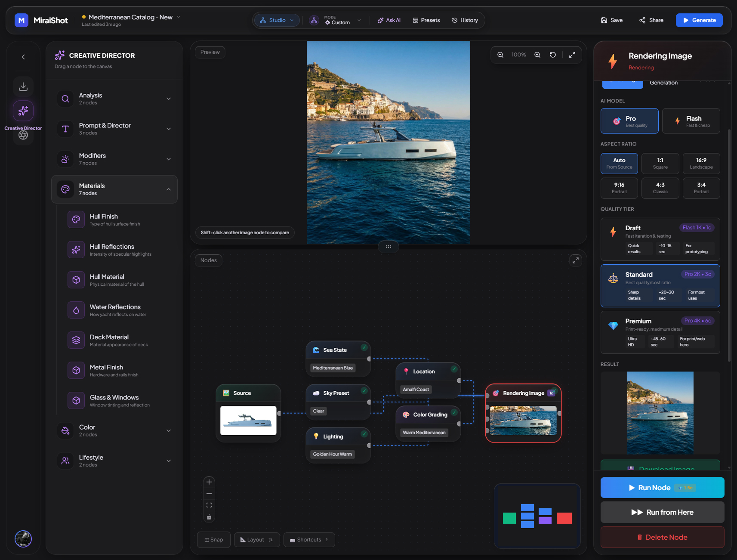Open the History panel
This screenshot has height=560, width=737.
pyautogui.click(x=465, y=20)
